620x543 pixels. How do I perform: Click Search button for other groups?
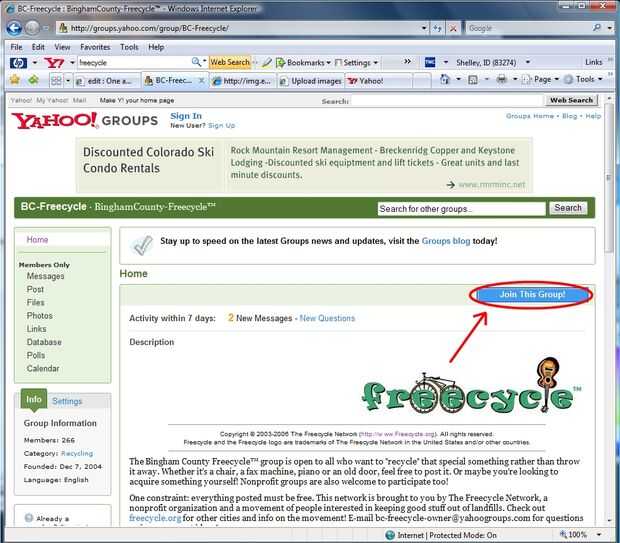(568, 208)
